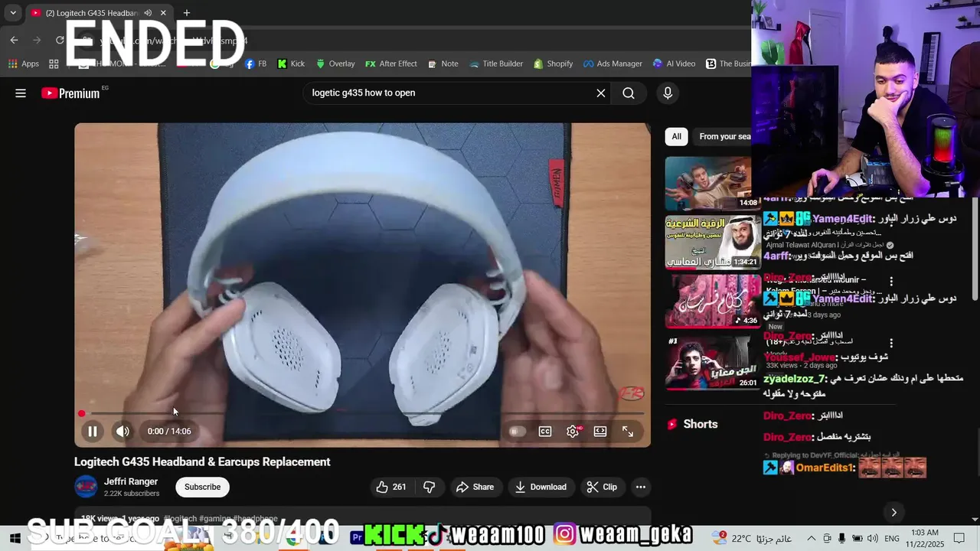The image size is (980, 551).
Task: Open the grid icon bookmark next to Apps
Action: pyautogui.click(x=54, y=64)
